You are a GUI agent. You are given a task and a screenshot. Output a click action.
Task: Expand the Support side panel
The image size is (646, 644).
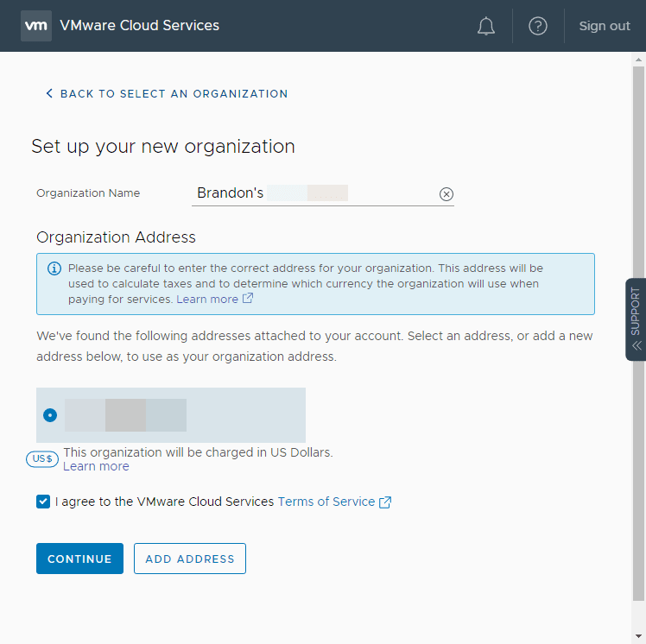636,319
